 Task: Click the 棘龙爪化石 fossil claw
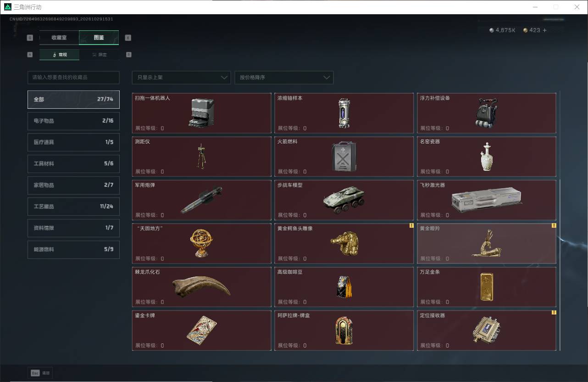point(201,287)
